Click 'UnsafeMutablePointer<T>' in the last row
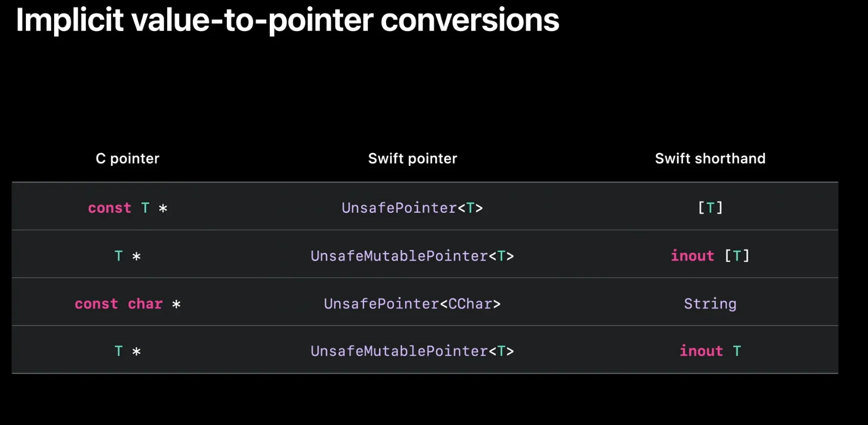 (413, 352)
